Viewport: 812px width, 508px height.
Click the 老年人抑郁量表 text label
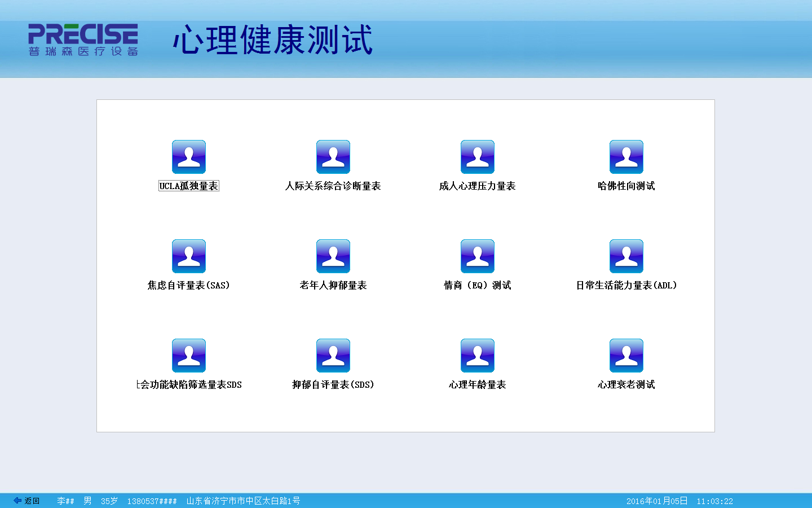click(333, 286)
